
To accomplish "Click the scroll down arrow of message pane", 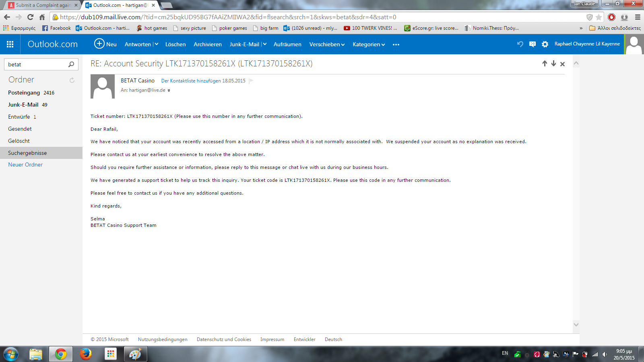I will (576, 325).
